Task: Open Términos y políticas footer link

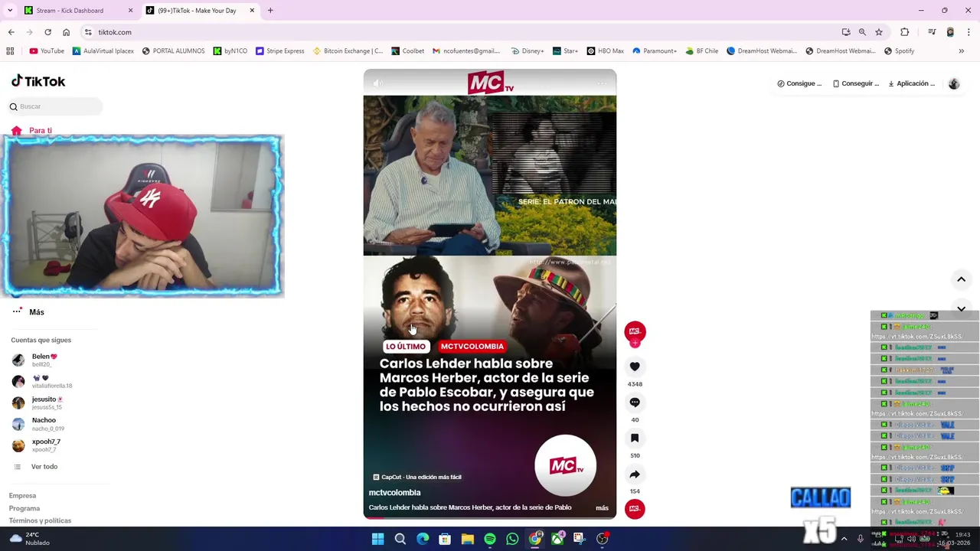Action: pyautogui.click(x=40, y=520)
